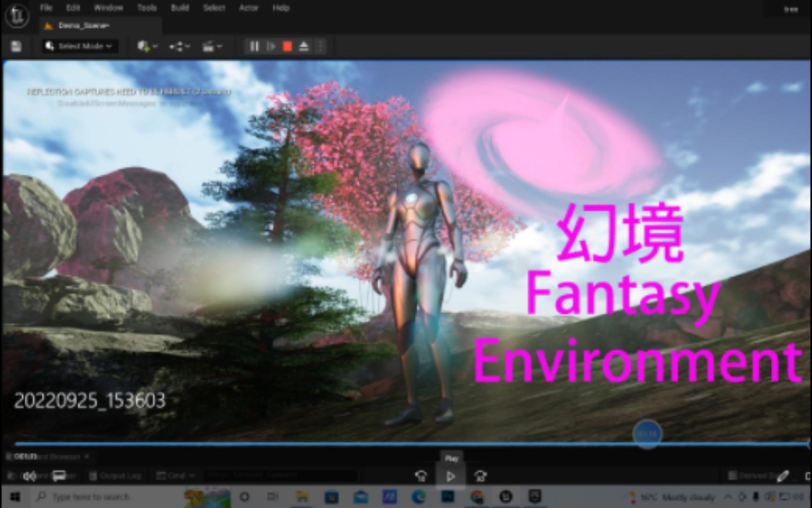This screenshot has height=508, width=812.
Task: Click the save level floppy icon
Action: (x=16, y=46)
